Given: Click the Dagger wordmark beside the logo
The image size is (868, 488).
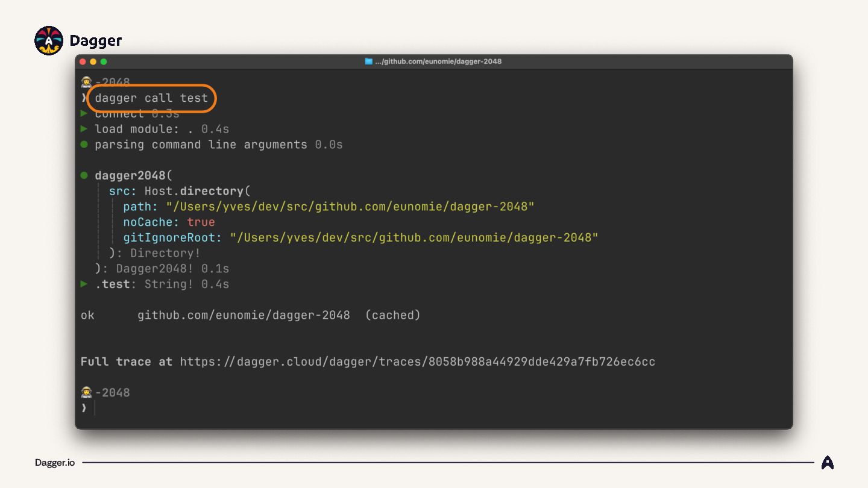Looking at the screenshot, I should [x=96, y=42].
